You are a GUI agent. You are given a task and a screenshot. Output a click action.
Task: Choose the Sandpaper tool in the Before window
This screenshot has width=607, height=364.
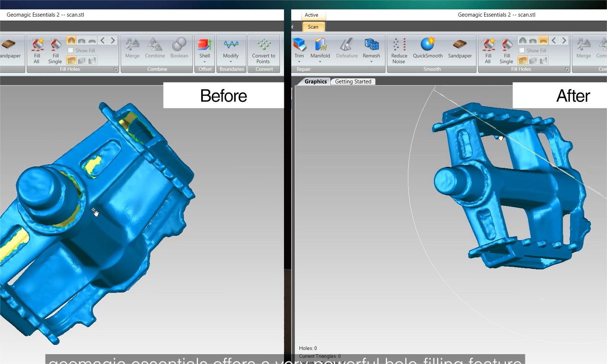[x=10, y=49]
